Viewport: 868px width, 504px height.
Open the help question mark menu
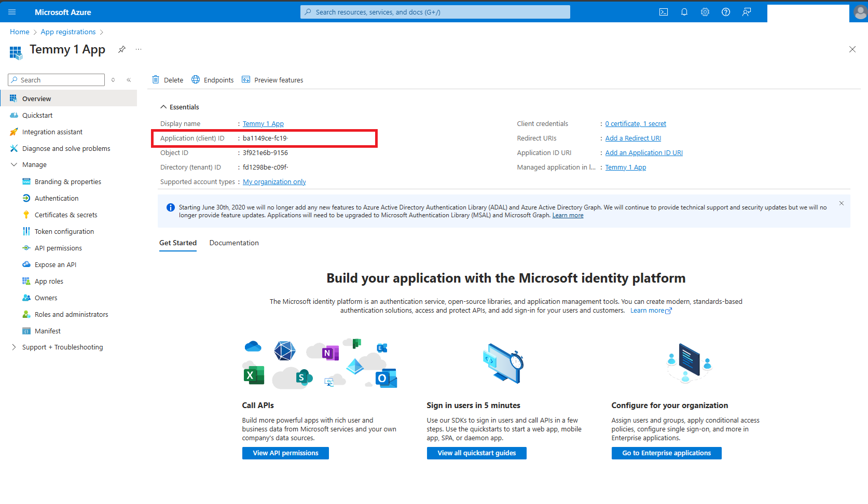(726, 12)
